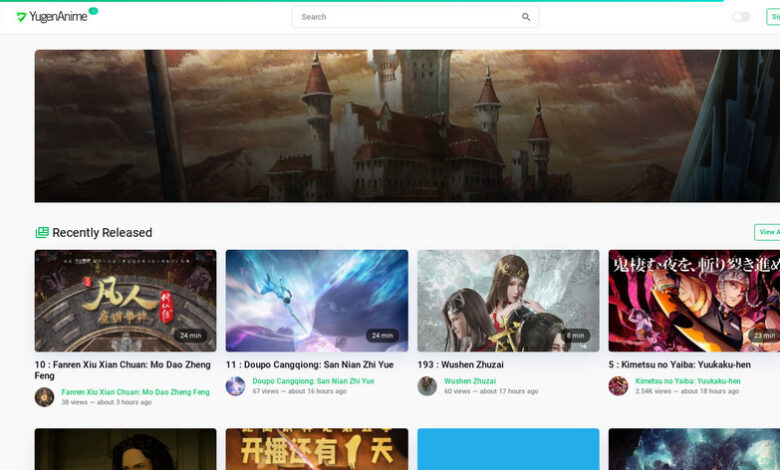Open the castle featured banner
Viewport: 780px width, 470px height.
point(407,126)
